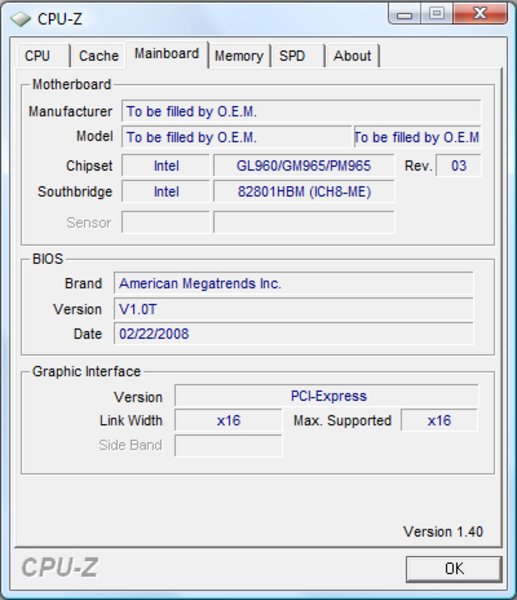Screen dimensions: 517x600
Task: Click the Max. Supported x16 value
Action: click(x=439, y=421)
